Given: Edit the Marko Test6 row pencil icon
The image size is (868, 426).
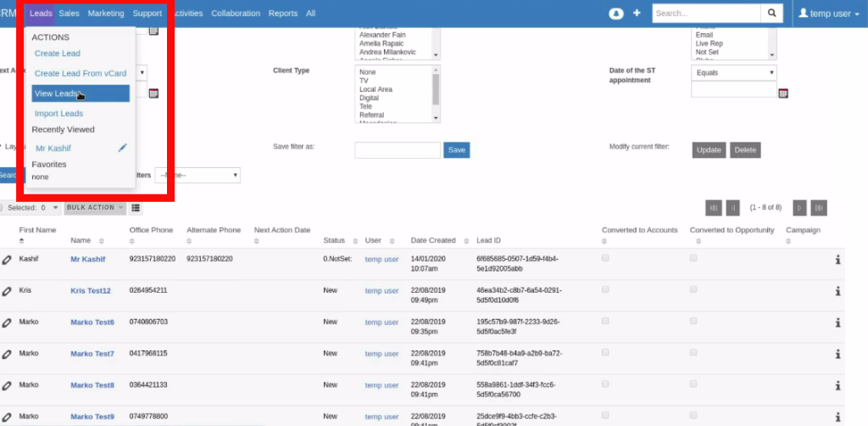Looking at the screenshot, I should (7, 322).
